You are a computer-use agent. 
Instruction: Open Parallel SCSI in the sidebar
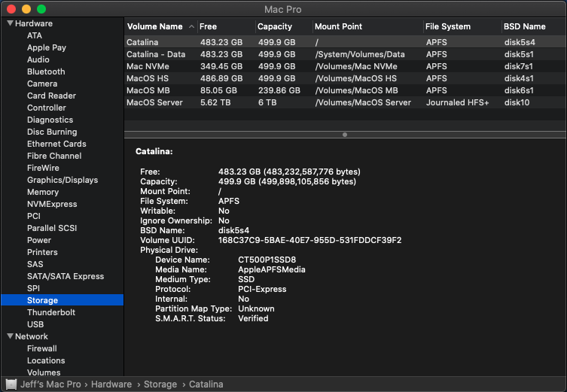(52, 228)
